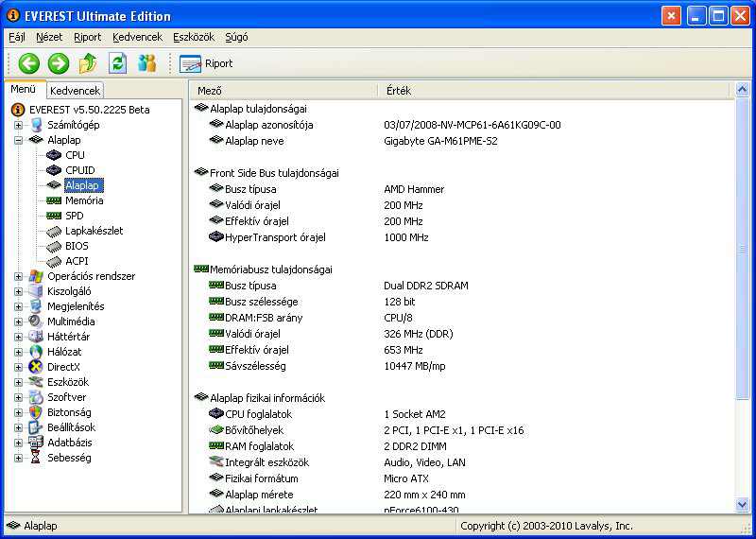Click the BIOS chip icon
The height and width of the screenshot is (539, 756).
tap(54, 246)
